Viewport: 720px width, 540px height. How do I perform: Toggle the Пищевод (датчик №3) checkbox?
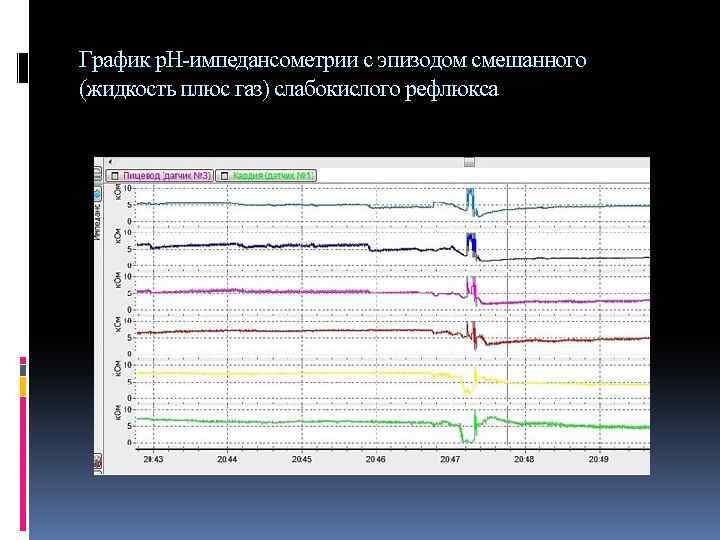coord(115,176)
